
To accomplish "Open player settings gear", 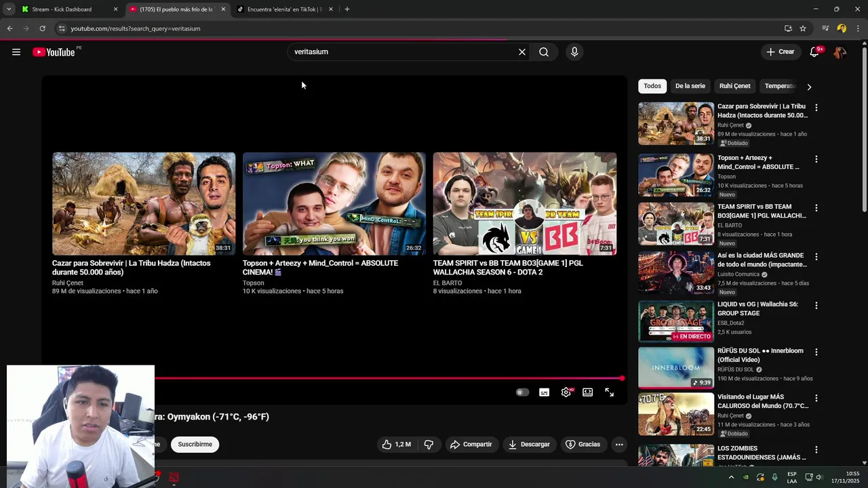I will pos(566,392).
